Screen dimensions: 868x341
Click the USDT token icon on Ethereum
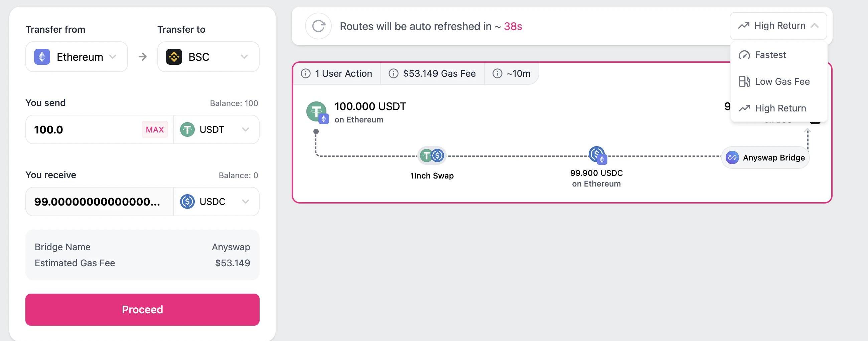(317, 112)
